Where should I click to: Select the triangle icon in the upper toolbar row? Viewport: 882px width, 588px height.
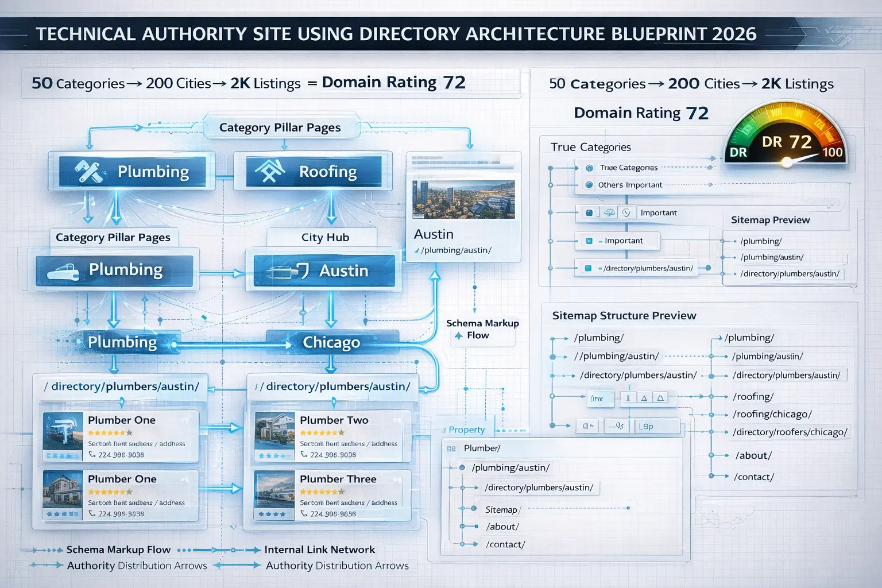pyautogui.click(x=644, y=397)
